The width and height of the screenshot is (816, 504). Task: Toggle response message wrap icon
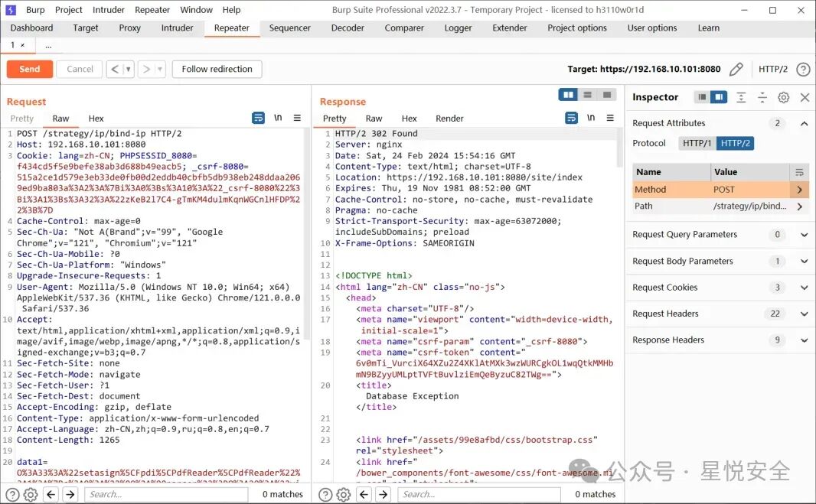(x=571, y=118)
